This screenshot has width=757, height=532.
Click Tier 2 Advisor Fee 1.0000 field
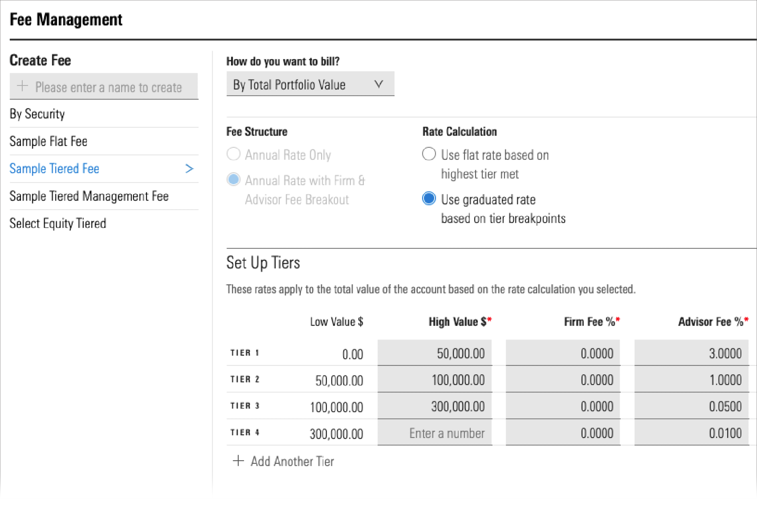coord(691,380)
